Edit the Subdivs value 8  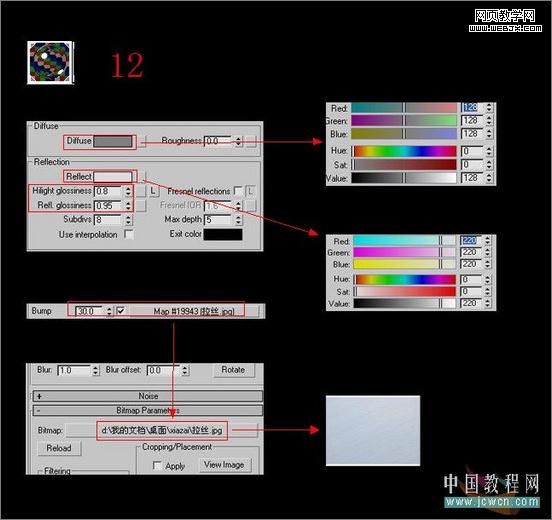tap(108, 220)
